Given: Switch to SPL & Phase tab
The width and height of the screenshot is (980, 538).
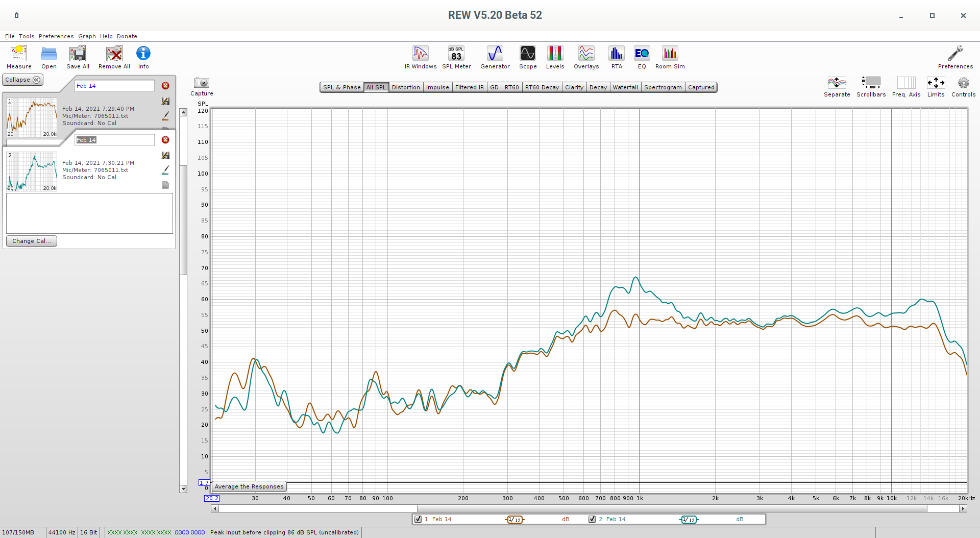Looking at the screenshot, I should [x=341, y=87].
